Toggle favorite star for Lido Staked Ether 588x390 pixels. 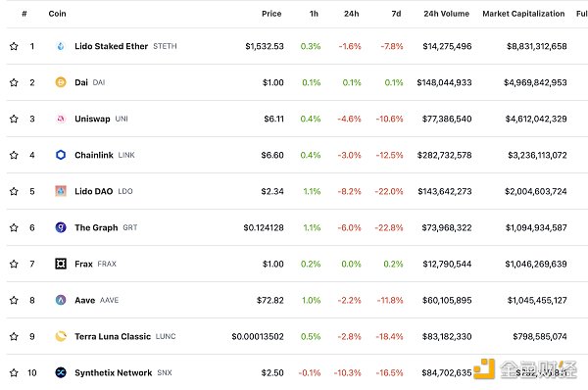click(14, 46)
